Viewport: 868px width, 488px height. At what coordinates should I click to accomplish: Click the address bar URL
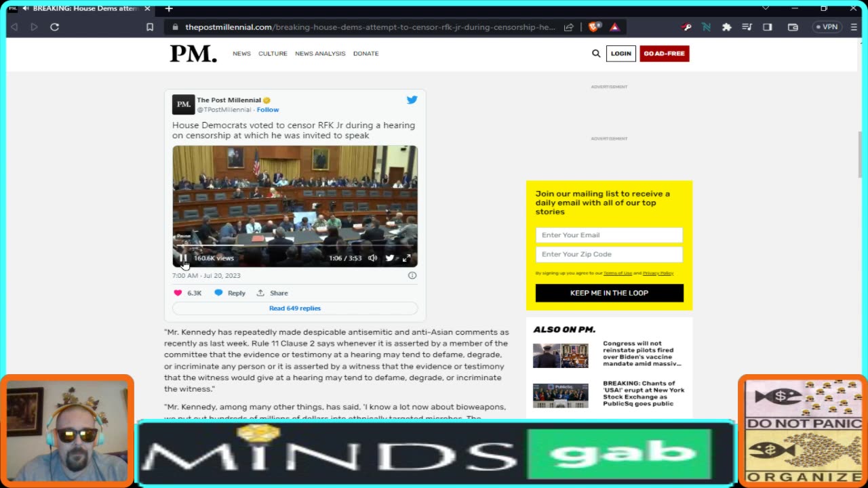(370, 27)
